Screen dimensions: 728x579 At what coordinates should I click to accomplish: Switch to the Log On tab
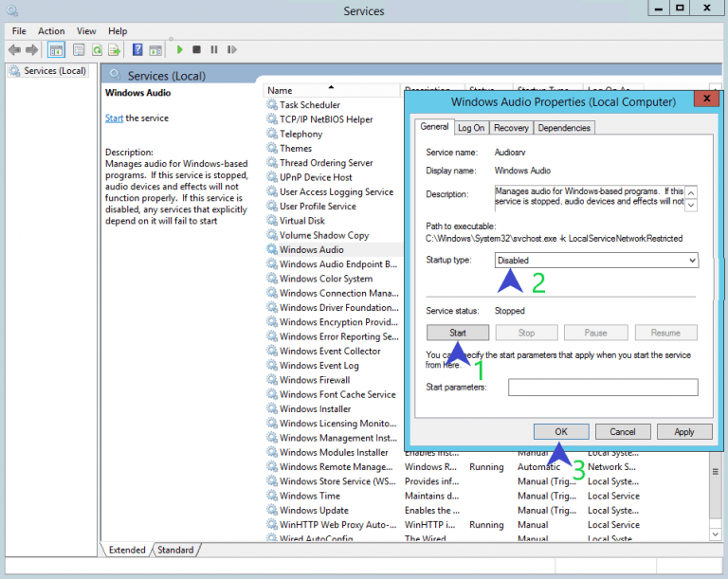click(x=471, y=128)
